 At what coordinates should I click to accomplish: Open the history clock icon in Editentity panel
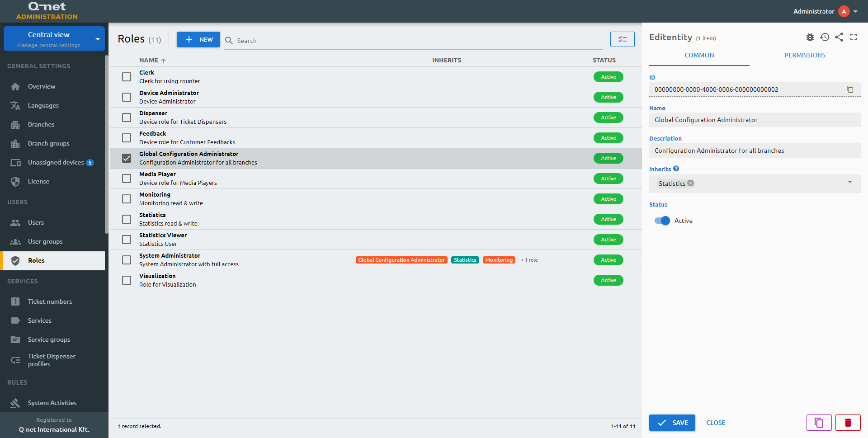[x=825, y=37]
